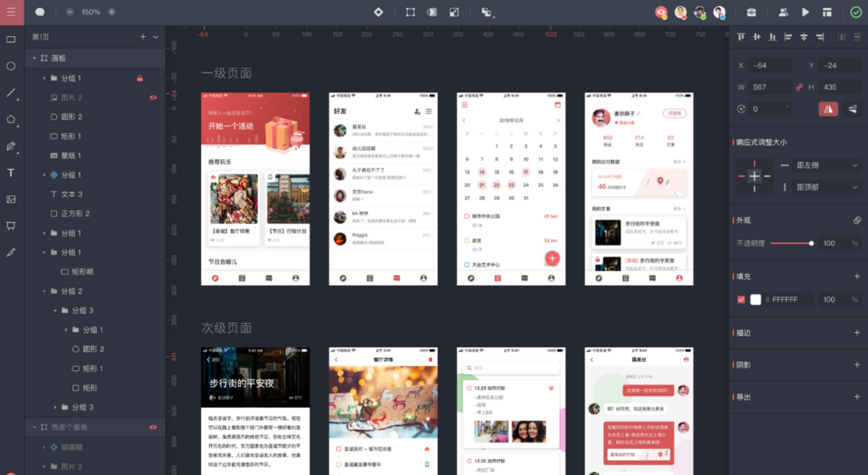Viewport: 868px width, 475px height.
Task: Click the X position field
Action: click(770, 65)
